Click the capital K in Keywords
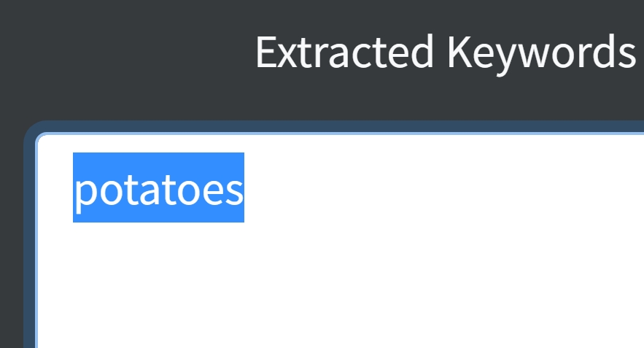This screenshot has height=348, width=644. 457,52
